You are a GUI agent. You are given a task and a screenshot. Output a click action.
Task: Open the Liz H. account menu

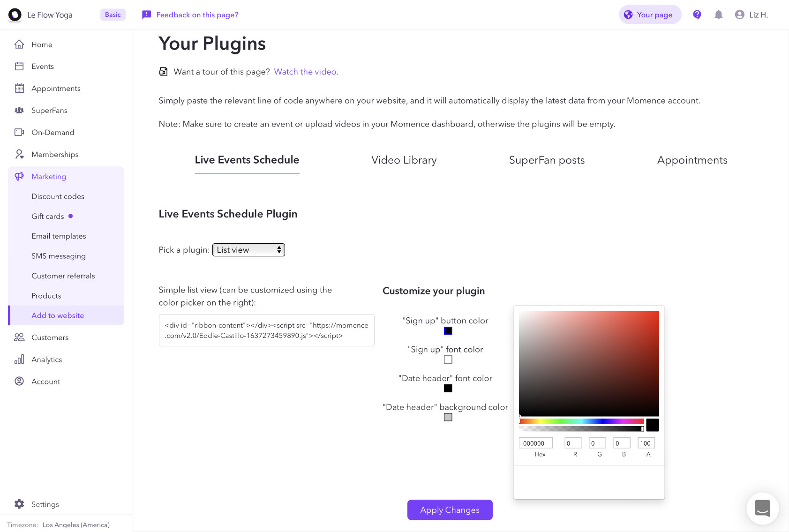point(751,15)
